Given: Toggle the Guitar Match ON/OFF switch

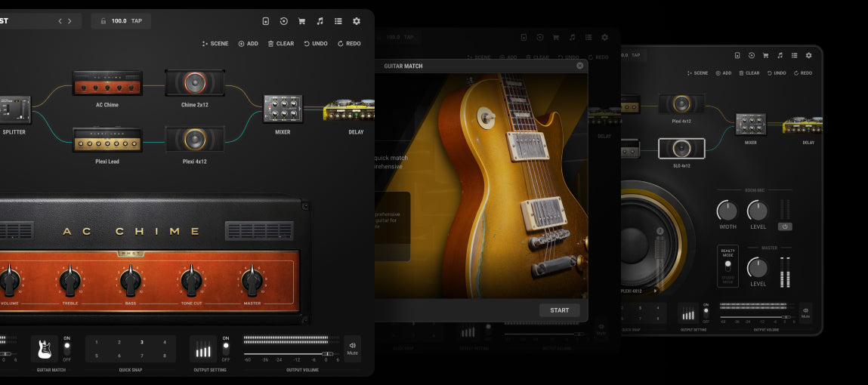Looking at the screenshot, I should coord(66,348).
